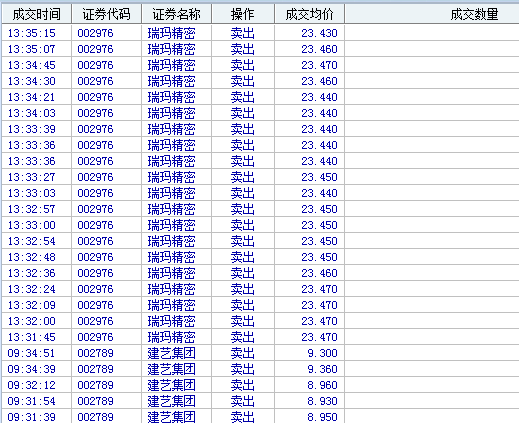This screenshot has width=519, height=423.
Task: Select the 09:34:51 建艺集团 row
Action: tap(260, 353)
